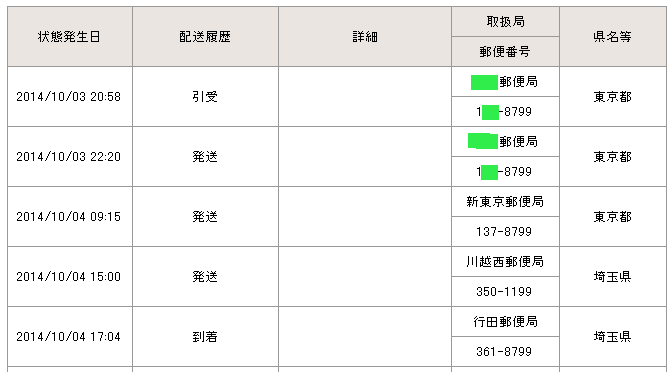Select the 到着 delivery status cell
671x372 pixels.
click(205, 336)
